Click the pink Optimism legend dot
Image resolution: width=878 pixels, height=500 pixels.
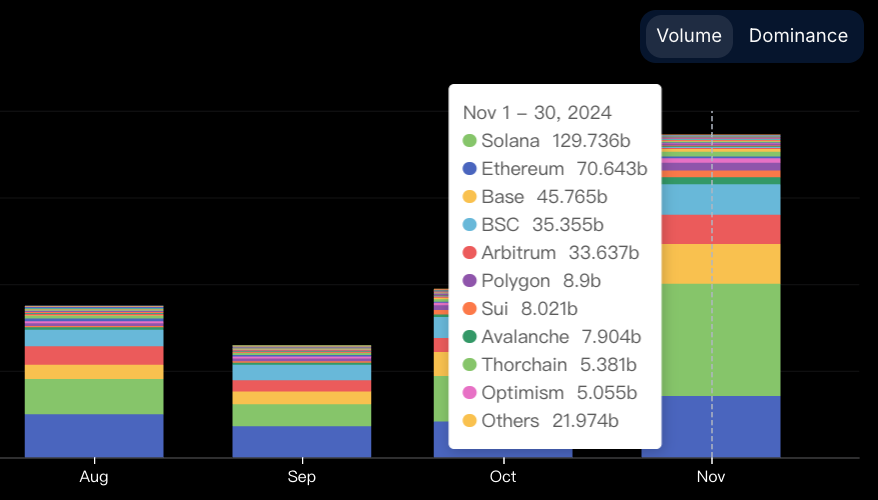469,393
